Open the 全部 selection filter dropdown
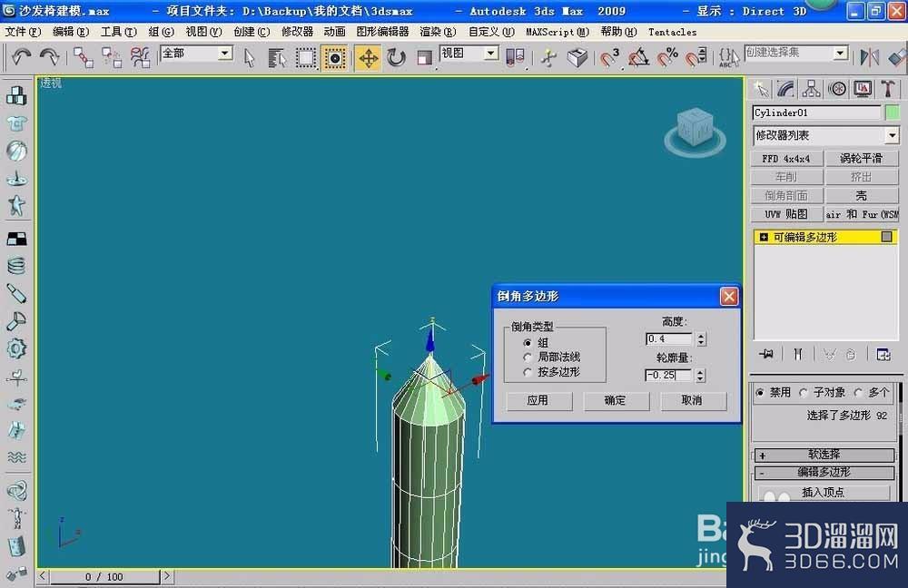 tap(224, 54)
